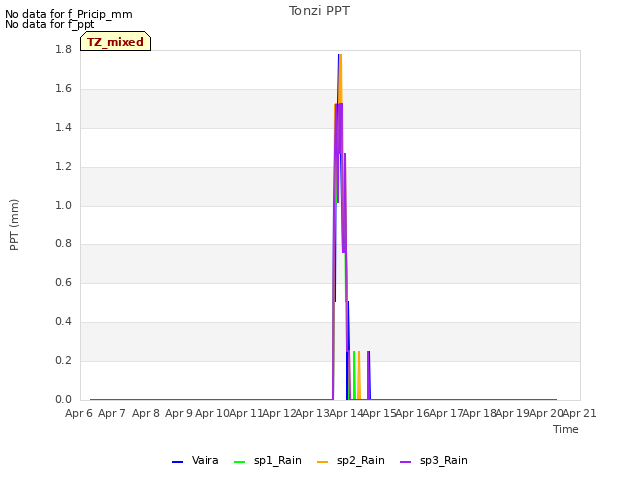
Task: Click the blue Vaira legend color marker
Action: tap(178, 462)
